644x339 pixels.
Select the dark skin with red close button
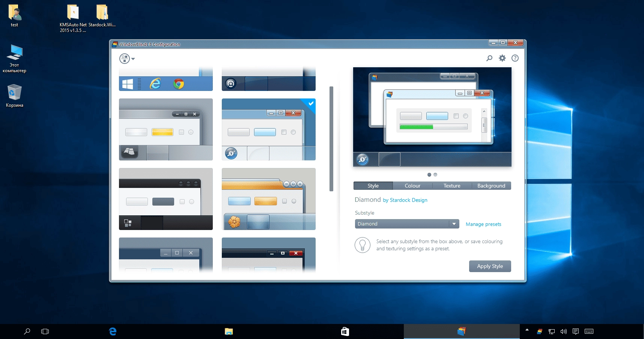[x=269, y=254]
